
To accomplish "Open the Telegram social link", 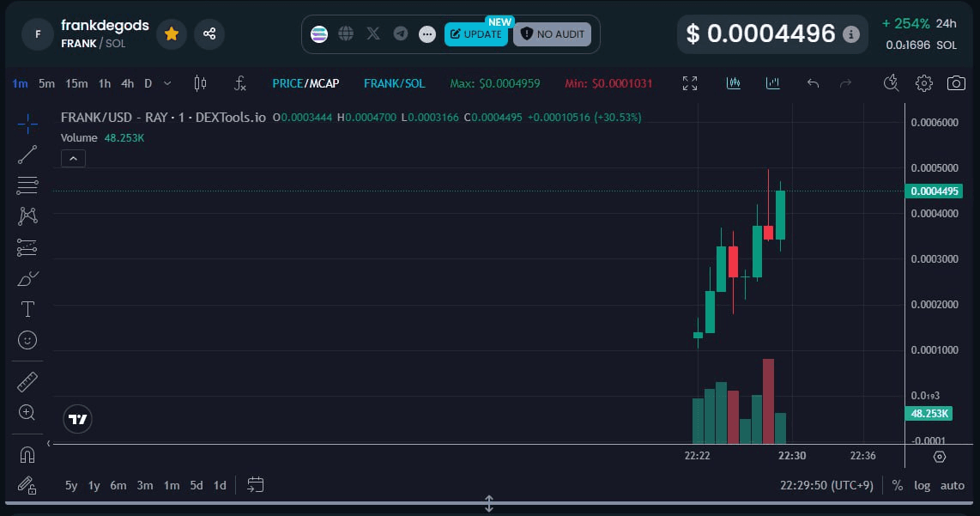I will [x=400, y=33].
